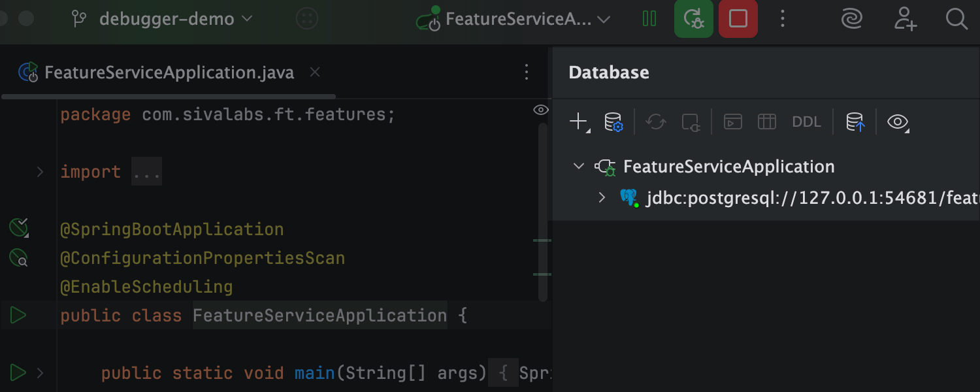Expand the jdbc:postgresql connection node
This screenshot has height=392, width=980.
[602, 197]
